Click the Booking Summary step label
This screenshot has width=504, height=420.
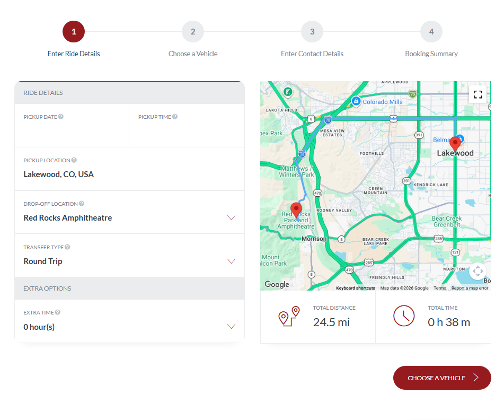pos(431,54)
